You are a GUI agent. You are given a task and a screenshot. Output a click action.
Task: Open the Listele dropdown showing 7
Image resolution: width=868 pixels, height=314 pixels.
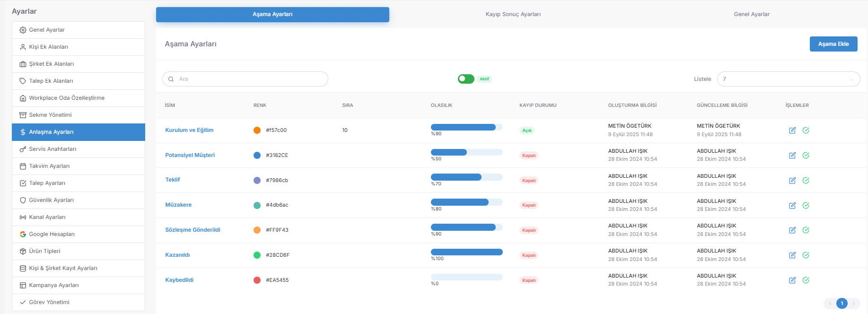click(789, 79)
